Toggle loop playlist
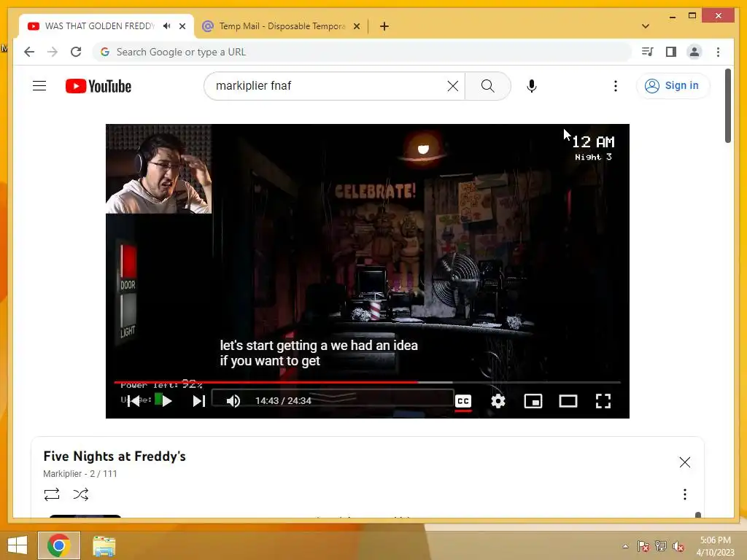Viewport: 747px width, 560px height. (52, 494)
